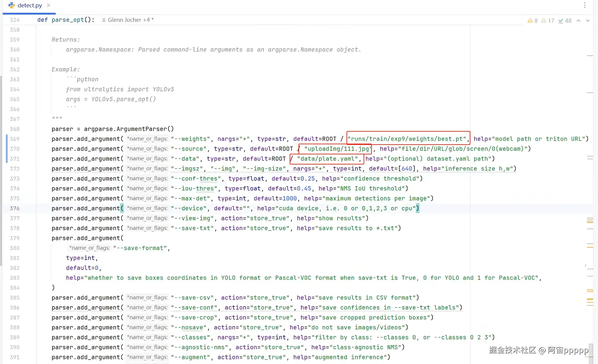Viewport: 598px width, 364px height.
Task: Click the "augmented inference" help string
Action: 349,357
